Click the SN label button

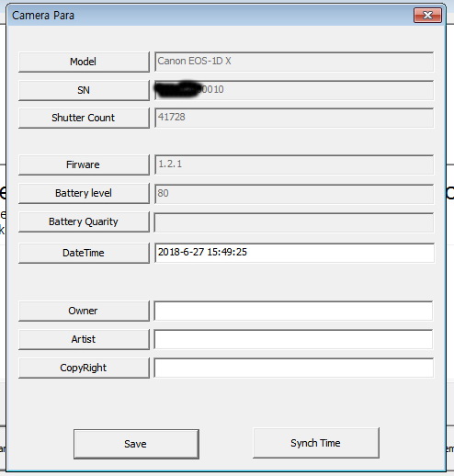(84, 90)
